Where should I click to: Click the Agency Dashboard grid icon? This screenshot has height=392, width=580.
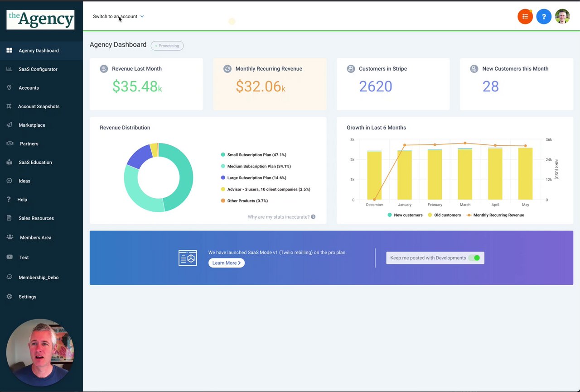pyautogui.click(x=9, y=50)
